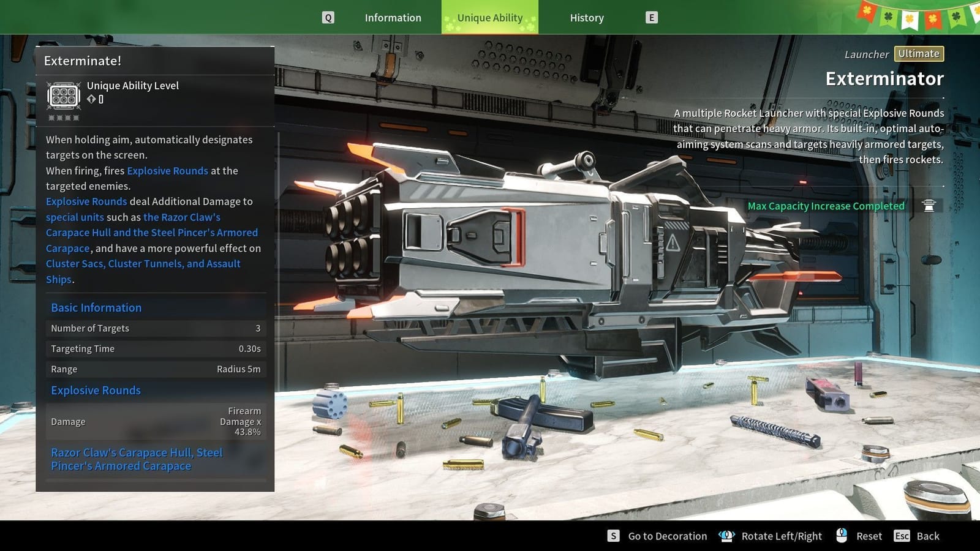
Task: Click the Cluster Sacs highlighted link
Action: click(72, 263)
